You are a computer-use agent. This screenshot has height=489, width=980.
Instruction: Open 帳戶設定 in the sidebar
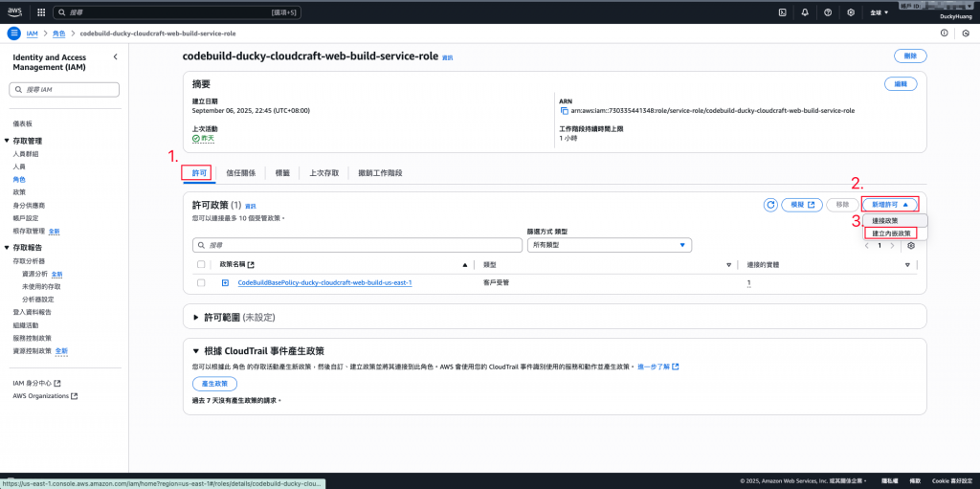[x=25, y=218]
